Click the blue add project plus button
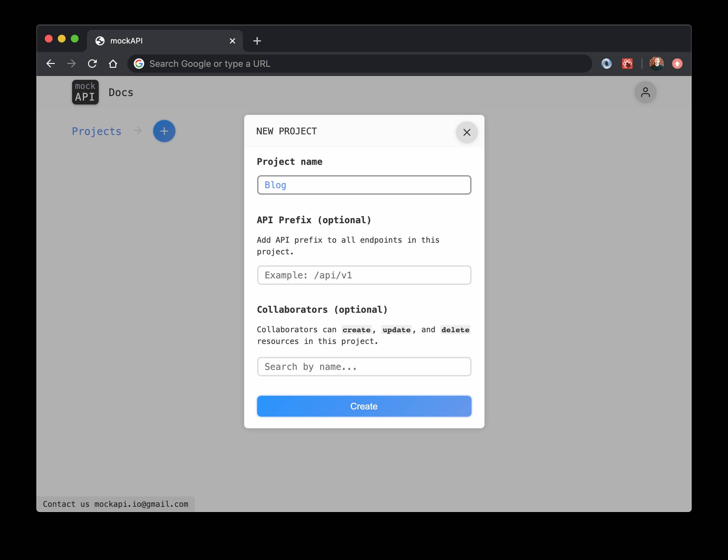Screen dimensions: 728x560 [164, 131]
